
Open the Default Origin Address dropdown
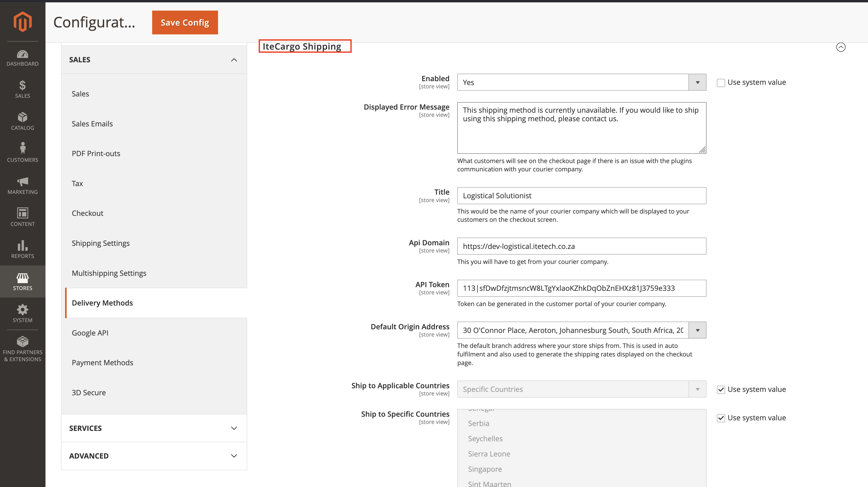[697, 330]
